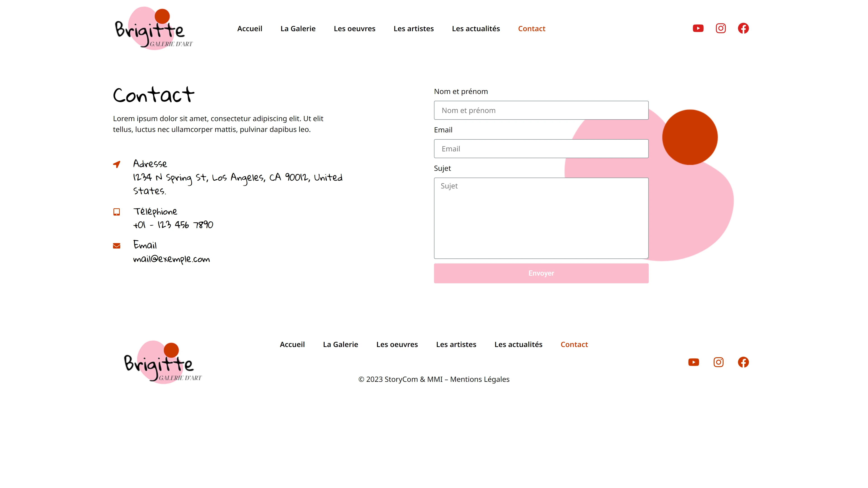This screenshot has height=488, width=868.
Task: Go to Accueil in footer menu
Action: point(292,345)
